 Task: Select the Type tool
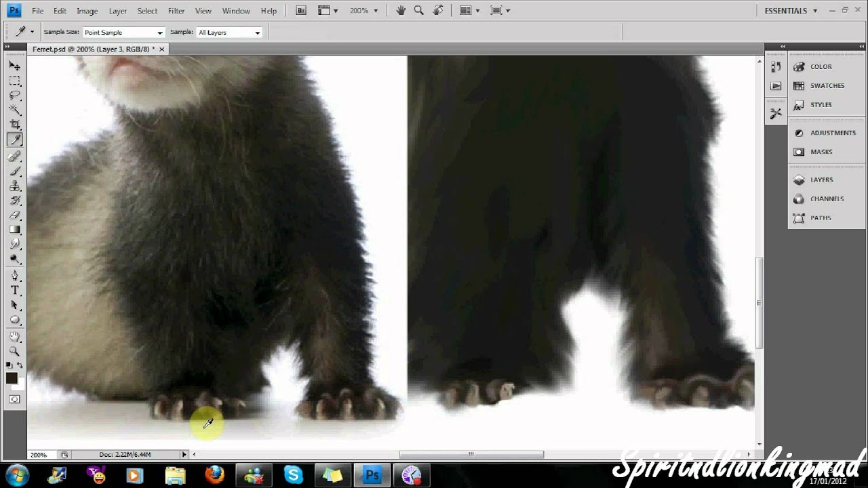coord(14,291)
